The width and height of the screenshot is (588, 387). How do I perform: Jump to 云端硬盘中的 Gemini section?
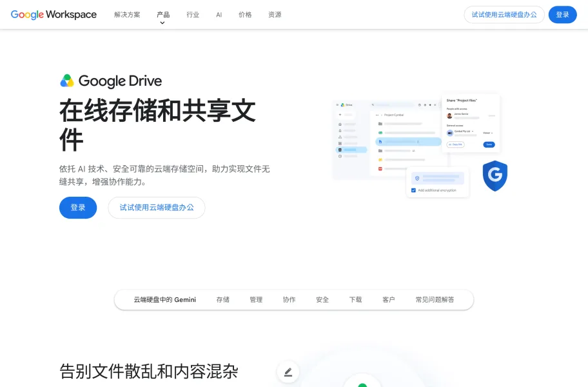coord(164,300)
